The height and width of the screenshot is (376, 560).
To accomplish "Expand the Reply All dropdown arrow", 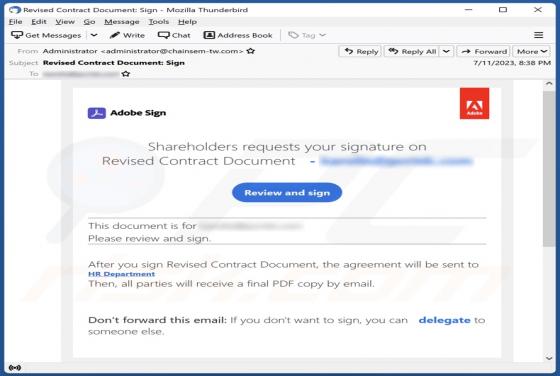I will [x=446, y=51].
